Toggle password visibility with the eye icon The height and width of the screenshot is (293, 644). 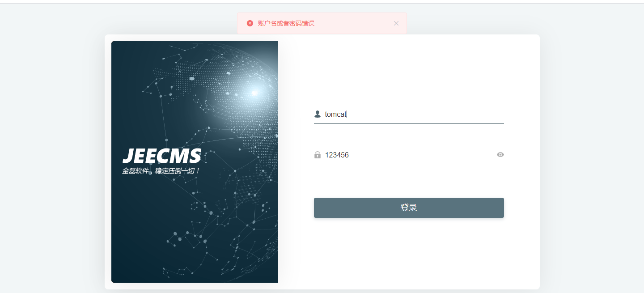[500, 155]
